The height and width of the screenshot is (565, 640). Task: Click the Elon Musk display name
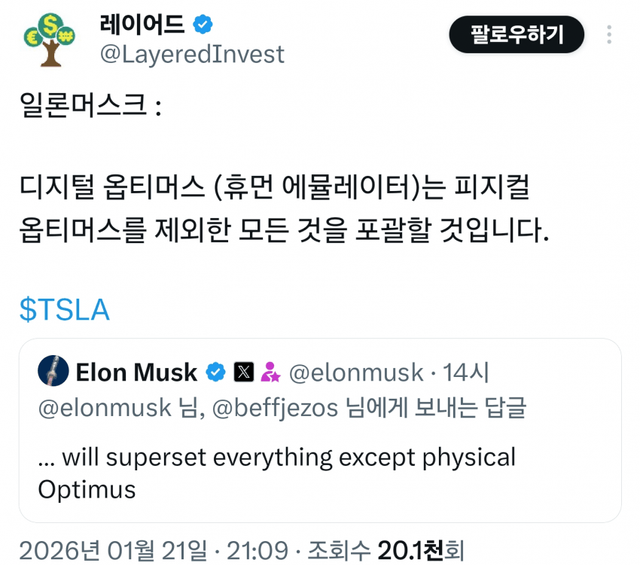(x=136, y=373)
